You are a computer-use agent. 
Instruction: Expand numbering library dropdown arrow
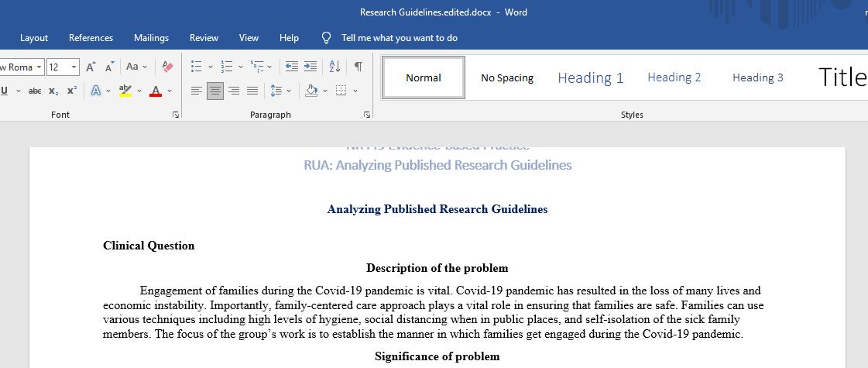tap(241, 67)
